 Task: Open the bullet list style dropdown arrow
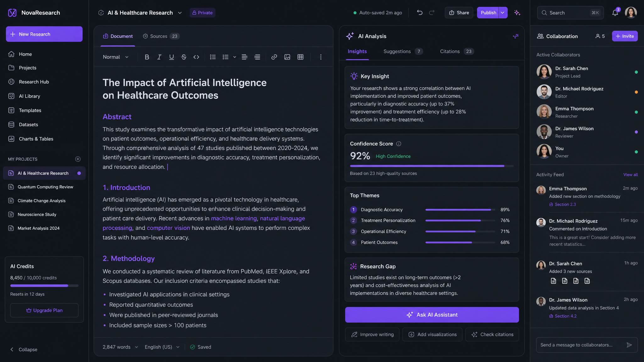click(235, 57)
